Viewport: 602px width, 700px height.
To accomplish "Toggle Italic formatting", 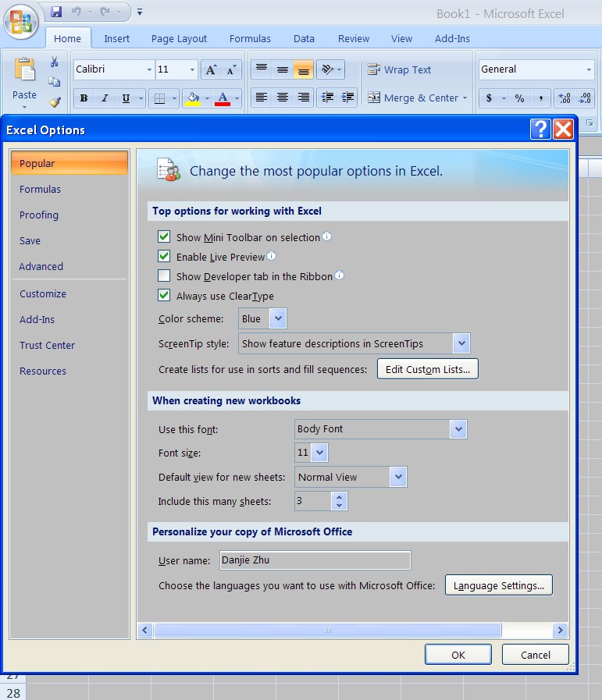I will [105, 98].
